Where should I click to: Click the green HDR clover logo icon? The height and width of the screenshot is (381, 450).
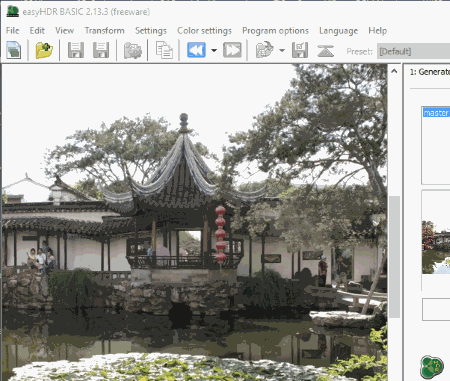(432, 367)
